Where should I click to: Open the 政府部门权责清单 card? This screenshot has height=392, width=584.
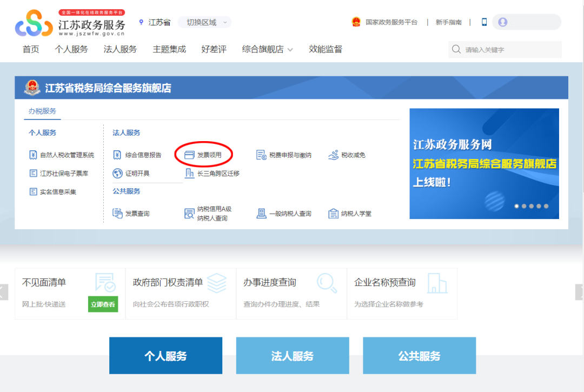[x=181, y=294]
